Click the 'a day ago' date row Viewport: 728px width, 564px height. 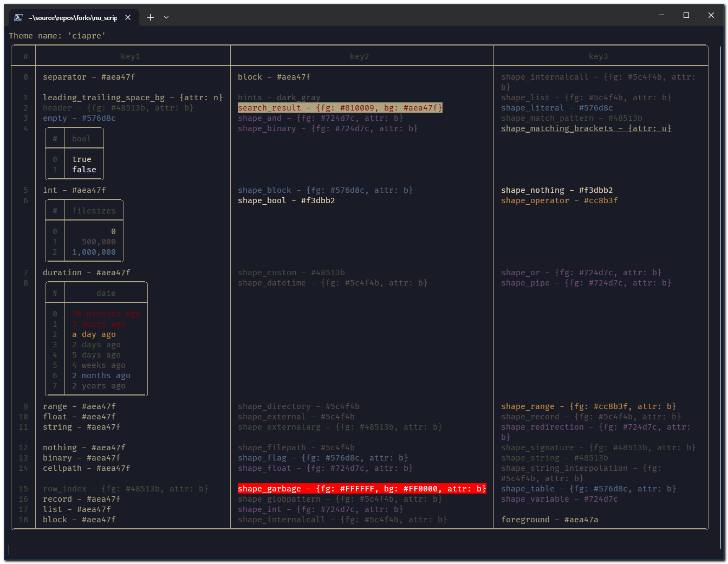coord(94,334)
